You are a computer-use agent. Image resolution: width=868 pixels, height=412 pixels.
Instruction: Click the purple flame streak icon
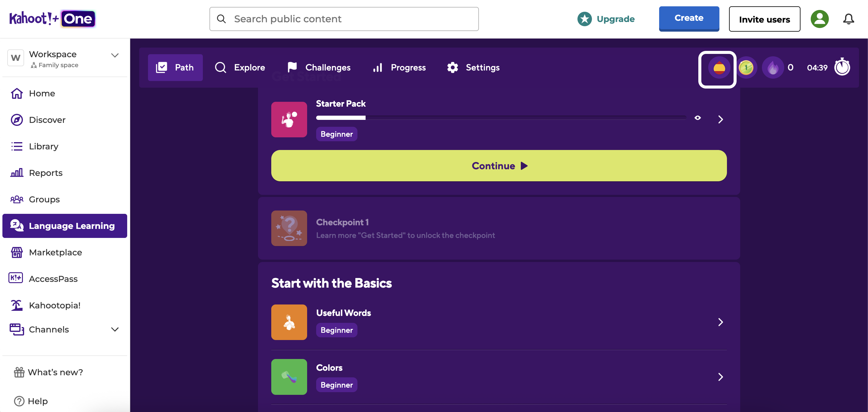(773, 68)
